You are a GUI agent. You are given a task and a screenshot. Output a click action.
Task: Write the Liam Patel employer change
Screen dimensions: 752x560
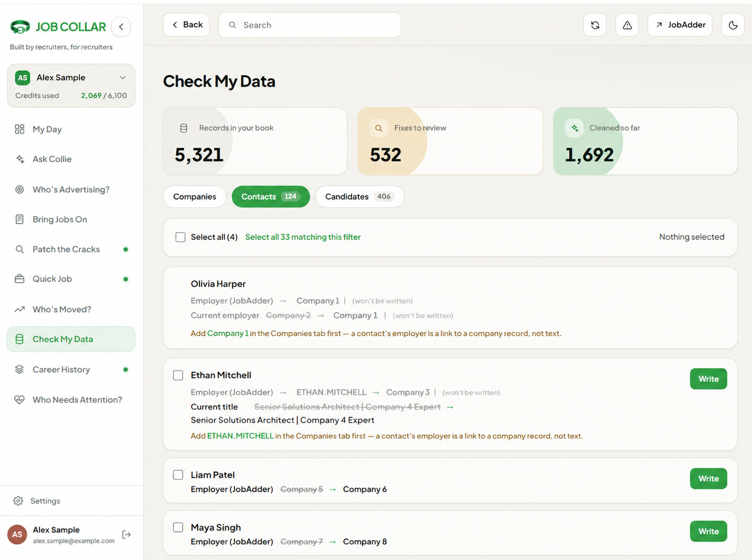(x=709, y=479)
